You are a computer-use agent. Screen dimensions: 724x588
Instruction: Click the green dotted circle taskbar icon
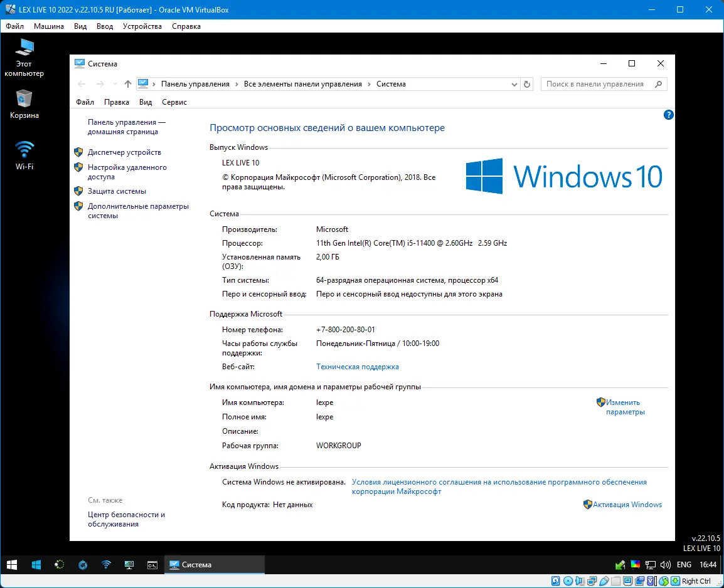pos(60,564)
